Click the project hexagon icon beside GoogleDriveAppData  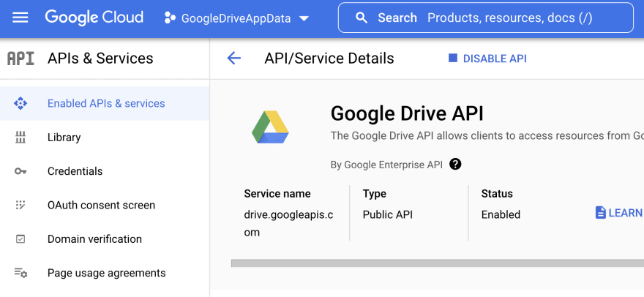170,18
